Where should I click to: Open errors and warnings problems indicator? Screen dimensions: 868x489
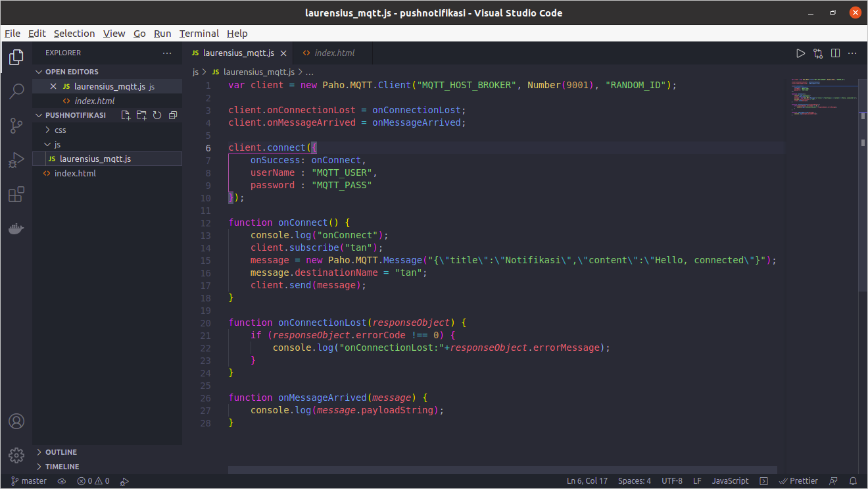pos(93,481)
